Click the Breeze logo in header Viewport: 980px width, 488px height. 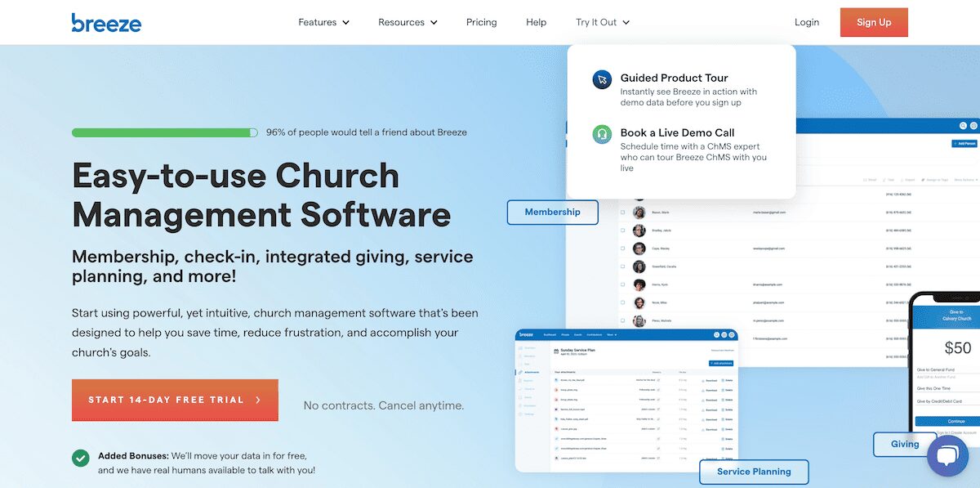[106, 22]
